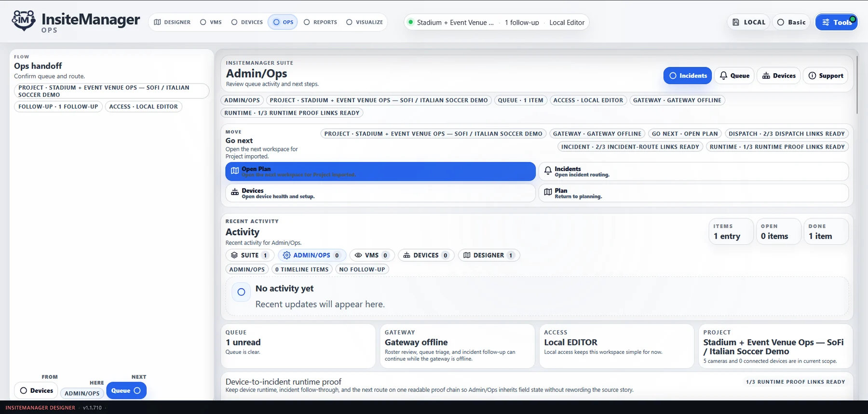
Task: Click the eye icon on VMS filter
Action: (358, 255)
